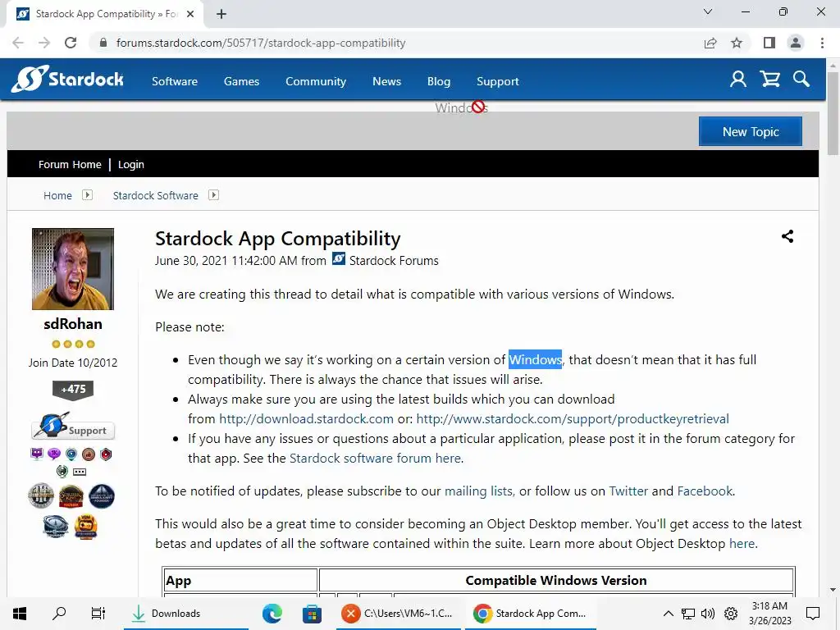The height and width of the screenshot is (630, 840).
Task: Open Downloads taskbar item
Action: point(186,614)
